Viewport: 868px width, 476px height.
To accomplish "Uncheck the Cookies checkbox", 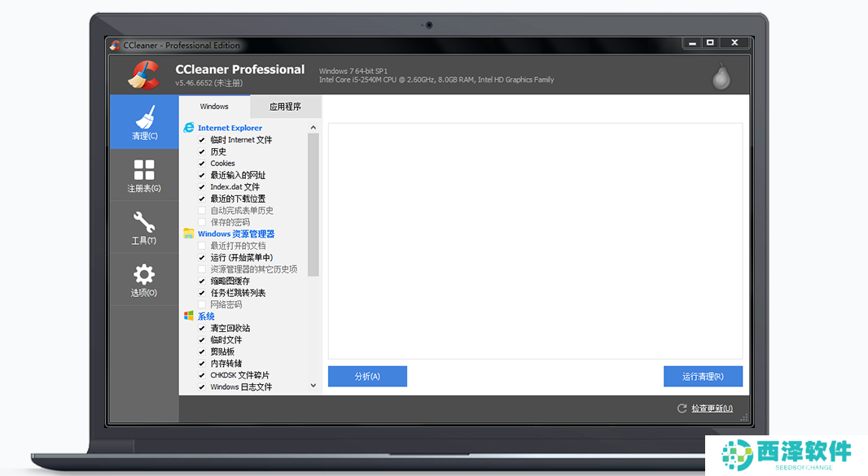I will (203, 164).
